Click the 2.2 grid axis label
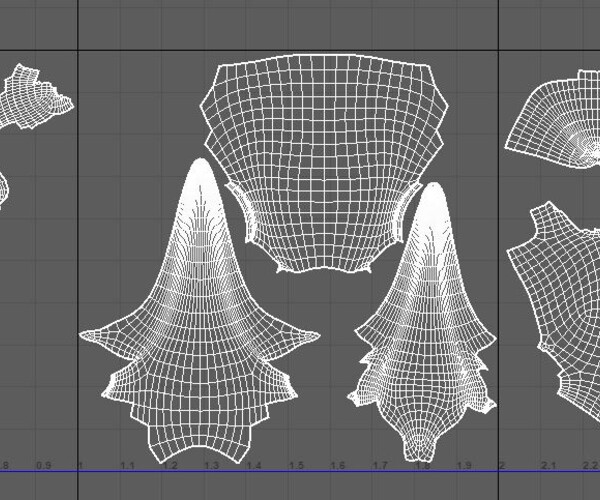Screen dimensions: 600x500 (590, 466)
